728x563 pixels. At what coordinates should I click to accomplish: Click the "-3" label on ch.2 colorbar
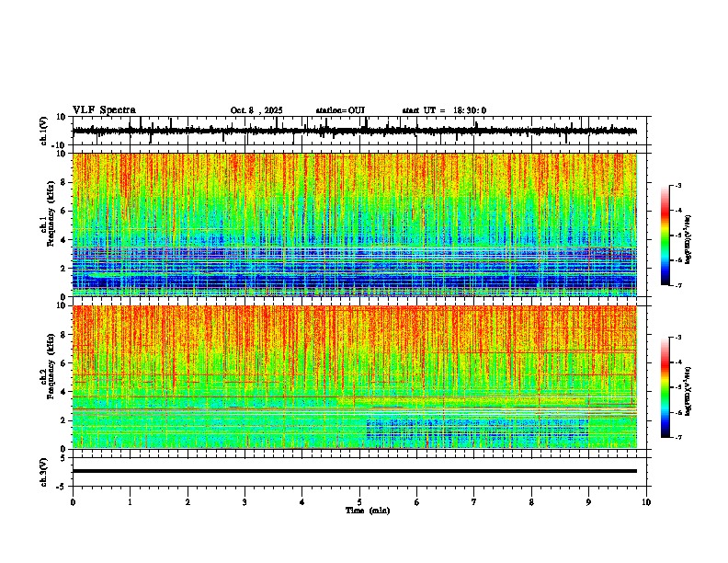[x=677, y=338]
